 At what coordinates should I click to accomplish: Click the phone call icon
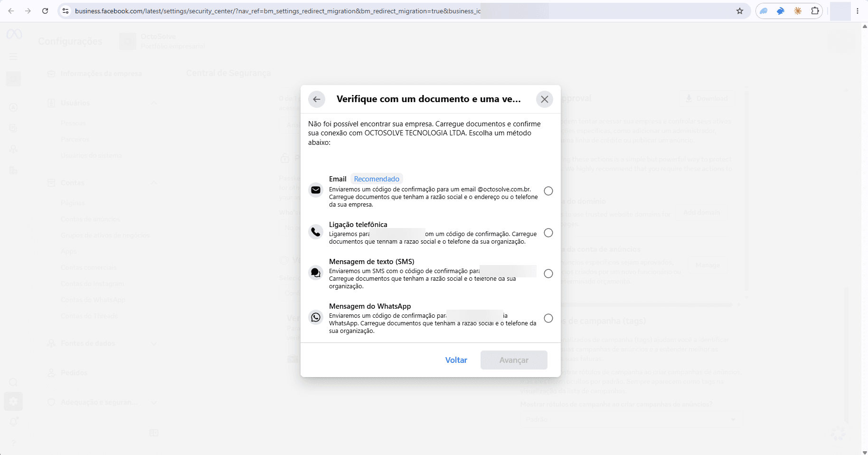pyautogui.click(x=316, y=232)
